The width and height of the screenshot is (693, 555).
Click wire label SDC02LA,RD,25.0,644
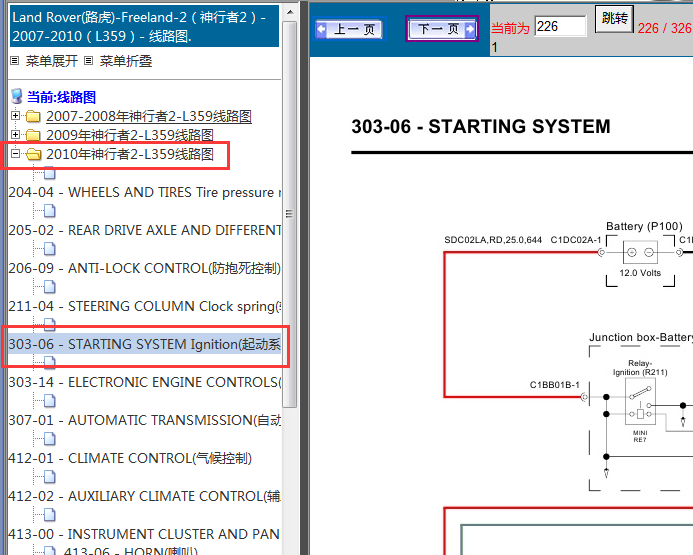pos(493,240)
